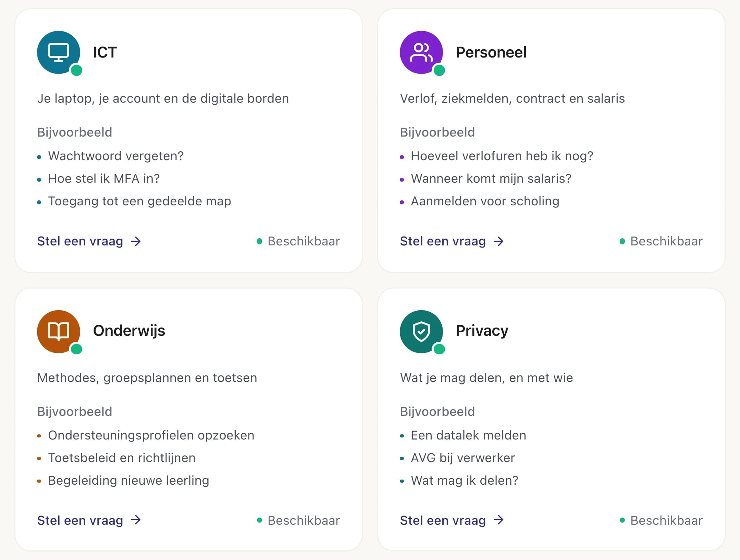Image resolution: width=740 pixels, height=560 pixels.
Task: Click the green status dot on ICT icon
Action: [76, 70]
